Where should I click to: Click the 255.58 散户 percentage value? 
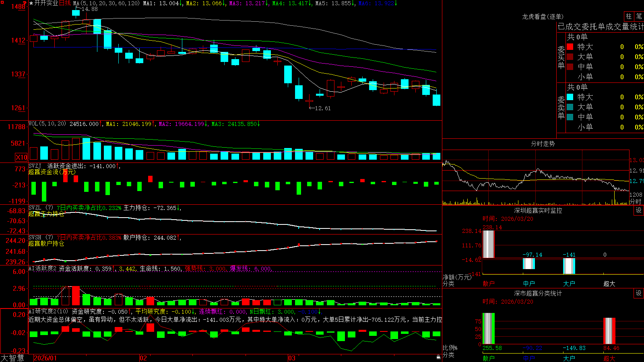click(492, 348)
